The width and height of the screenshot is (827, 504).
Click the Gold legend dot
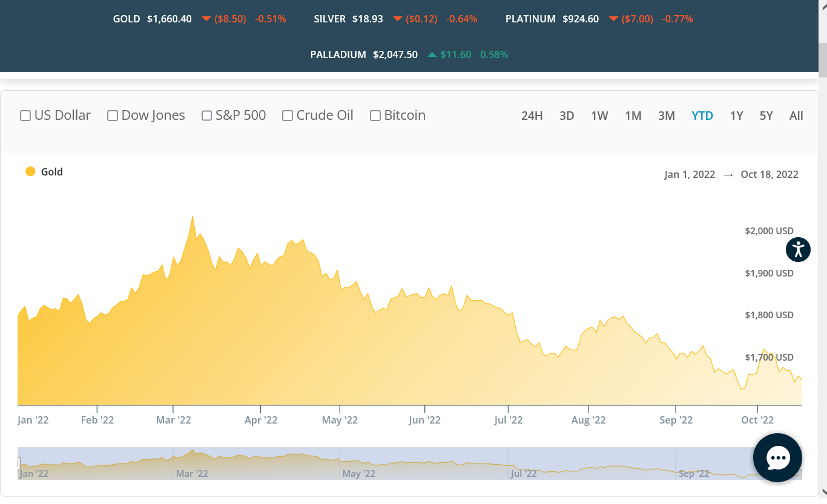[30, 172]
